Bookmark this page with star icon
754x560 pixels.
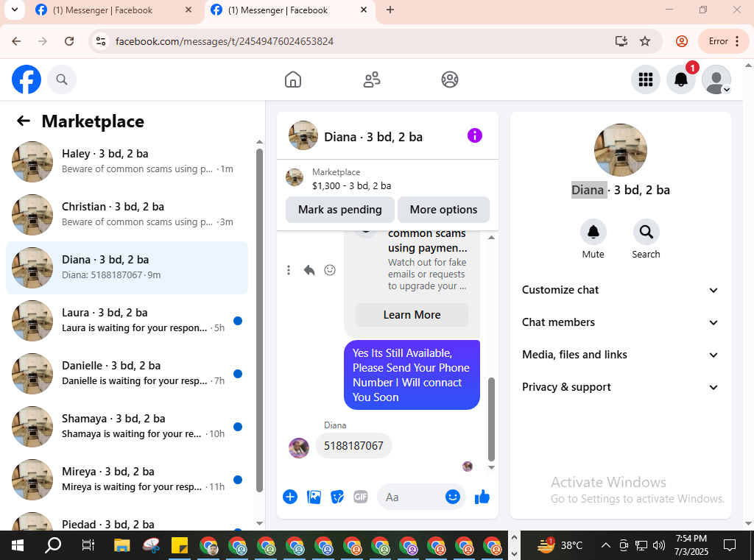tap(645, 41)
